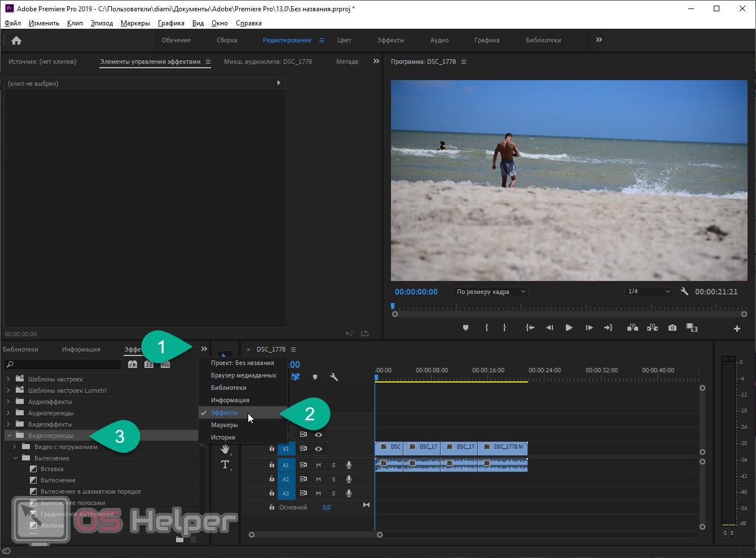Click the Home icon in the workspace bar
Viewport: 756px width, 558px height.
[x=16, y=40]
